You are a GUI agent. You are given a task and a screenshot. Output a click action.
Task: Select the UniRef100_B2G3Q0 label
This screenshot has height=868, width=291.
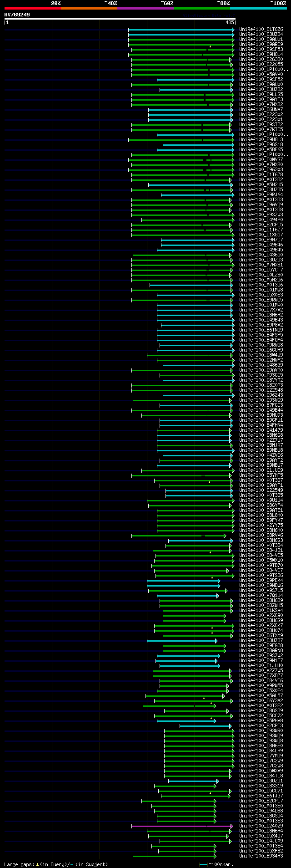click(x=261, y=60)
